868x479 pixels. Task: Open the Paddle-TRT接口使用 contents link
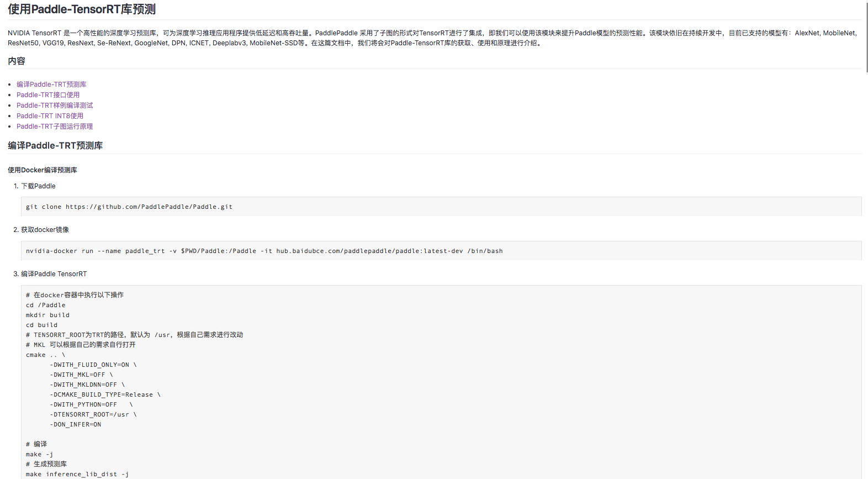point(48,95)
